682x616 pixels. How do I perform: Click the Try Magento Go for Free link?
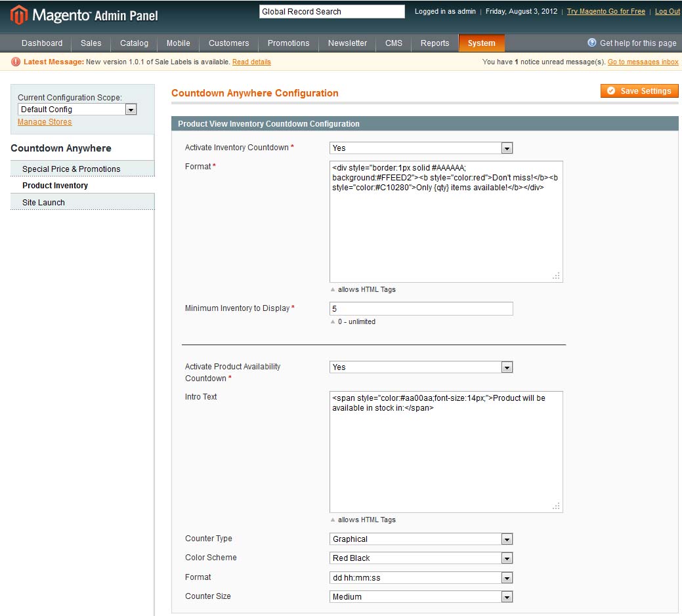pos(606,11)
